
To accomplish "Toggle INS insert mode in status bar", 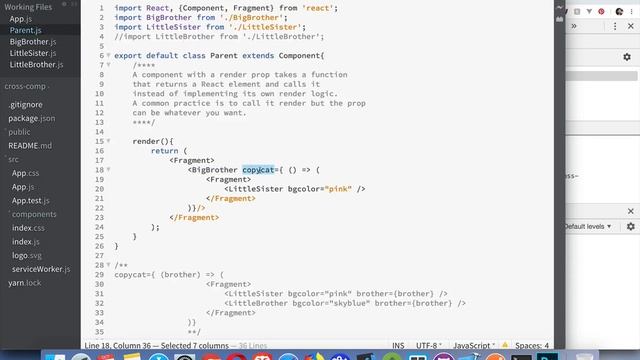I will tap(398, 345).
